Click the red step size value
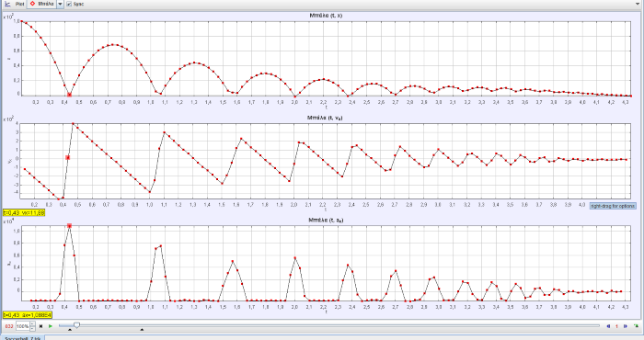The height and width of the screenshot is (340, 644). (x=617, y=326)
